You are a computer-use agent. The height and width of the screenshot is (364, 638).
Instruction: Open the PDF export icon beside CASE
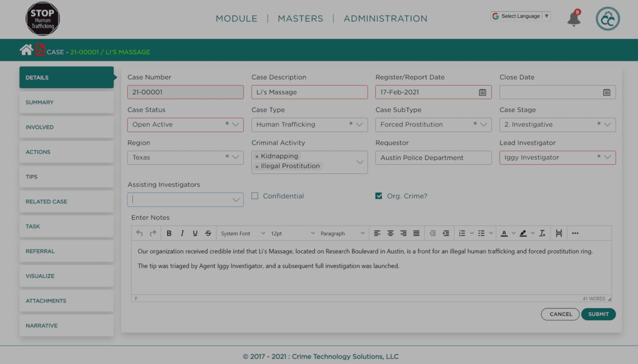[40, 50]
